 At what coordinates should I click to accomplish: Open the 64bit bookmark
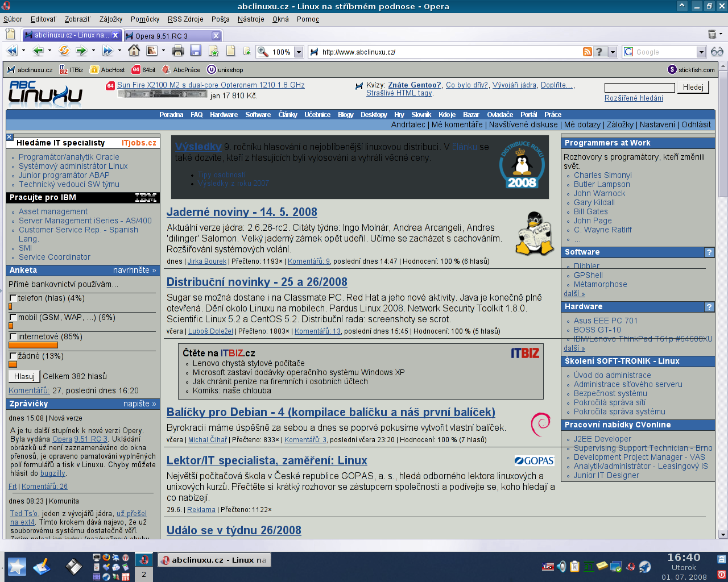(x=143, y=70)
